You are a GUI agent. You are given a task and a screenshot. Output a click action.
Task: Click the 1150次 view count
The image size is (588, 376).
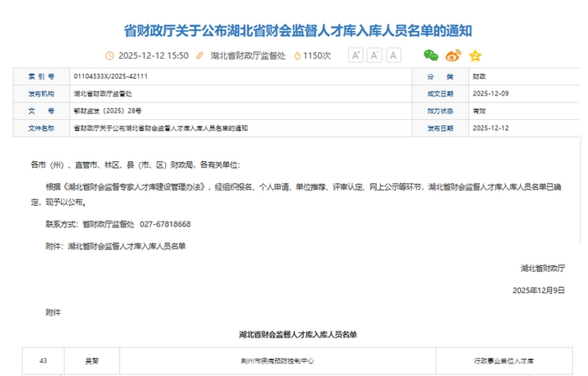(x=317, y=55)
